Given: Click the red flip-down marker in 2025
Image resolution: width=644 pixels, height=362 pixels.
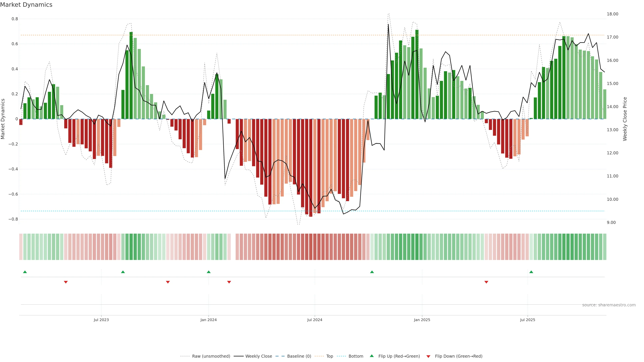Looking at the screenshot, I should 486,282.
